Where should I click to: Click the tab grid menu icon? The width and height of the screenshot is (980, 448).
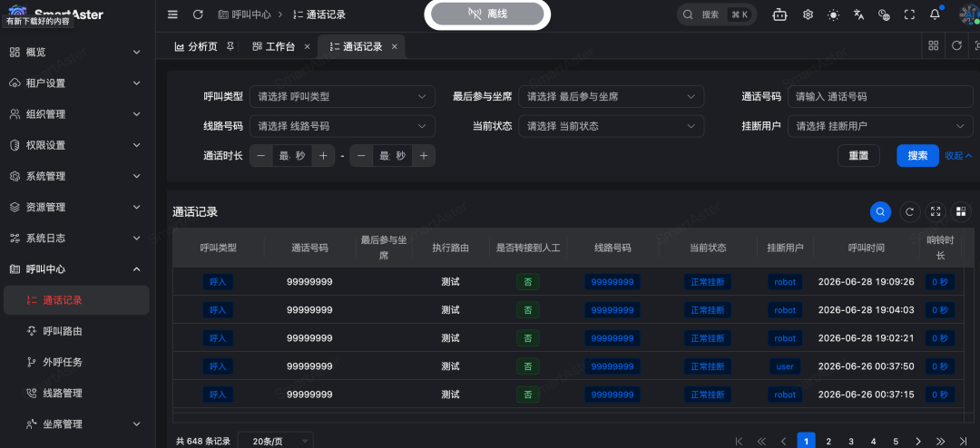click(x=934, y=45)
